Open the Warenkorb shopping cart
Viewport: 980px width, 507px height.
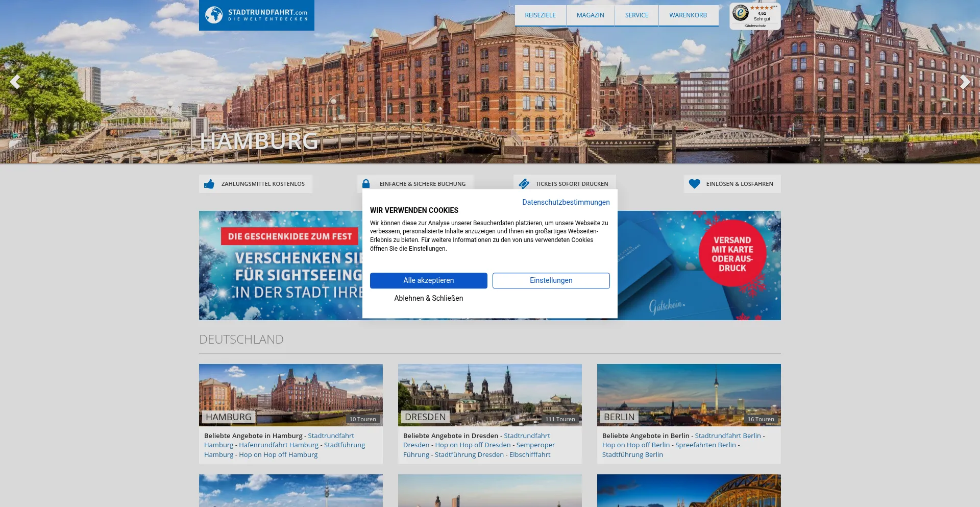(x=688, y=15)
